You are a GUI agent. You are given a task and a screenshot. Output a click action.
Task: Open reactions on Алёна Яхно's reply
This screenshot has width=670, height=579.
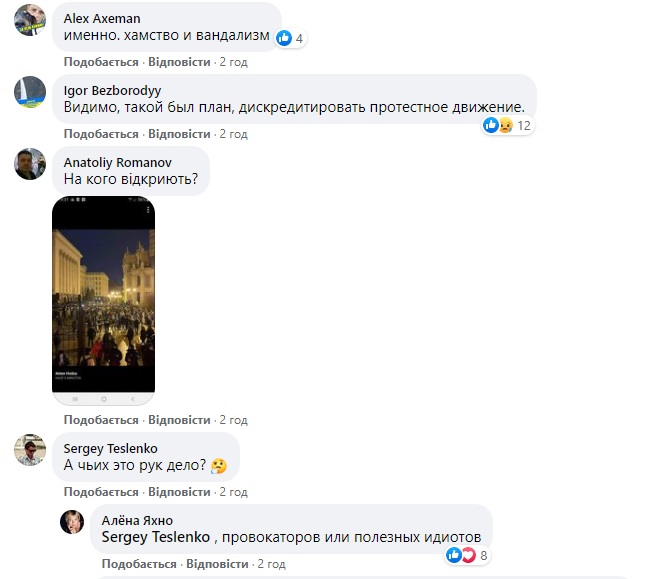point(468,555)
